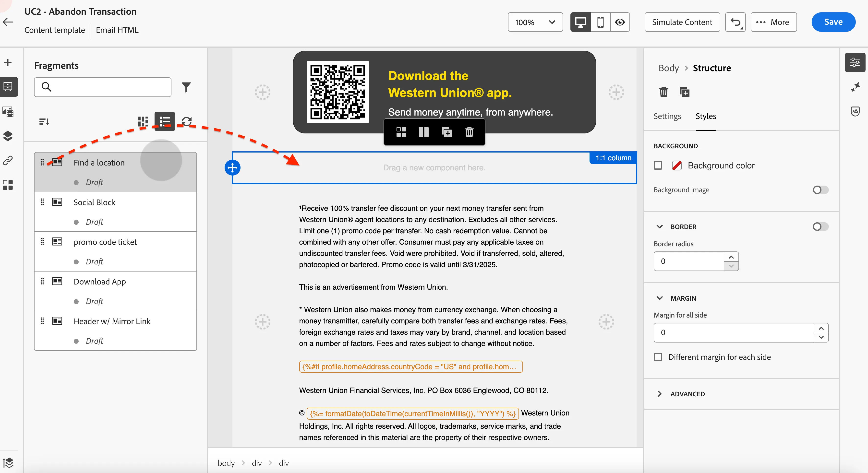Enable the Background color checkbox
The width and height of the screenshot is (868, 473).
point(658,166)
